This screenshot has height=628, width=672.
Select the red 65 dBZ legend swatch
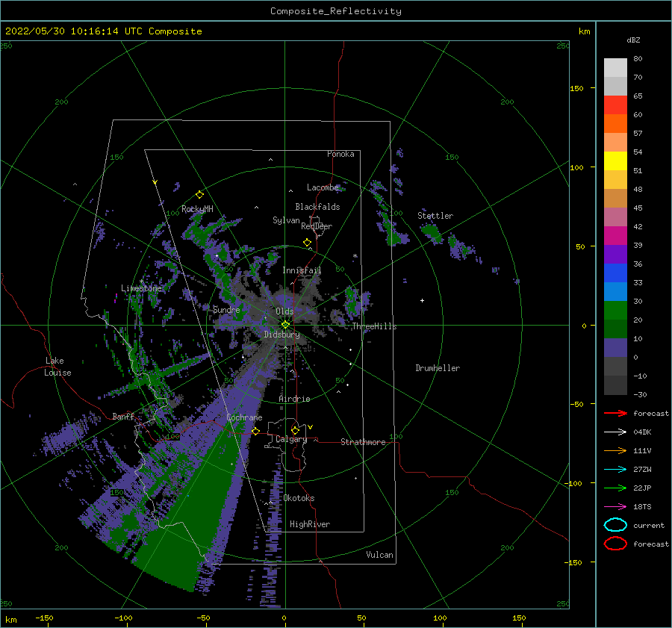615,105
